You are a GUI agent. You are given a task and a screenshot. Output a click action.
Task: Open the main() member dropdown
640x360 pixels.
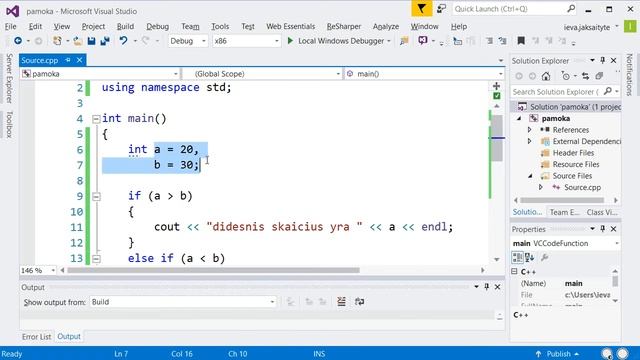(x=424, y=74)
